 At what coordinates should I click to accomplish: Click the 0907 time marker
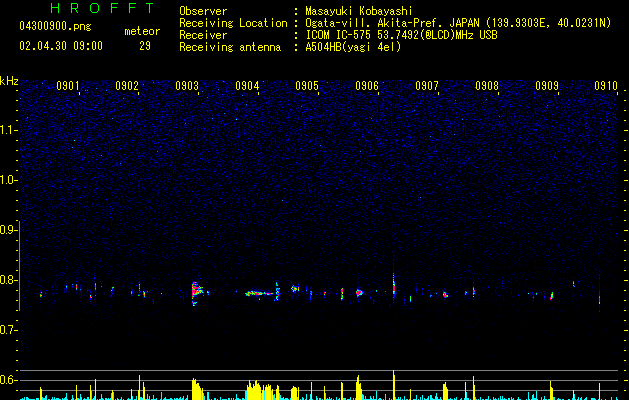coord(427,86)
